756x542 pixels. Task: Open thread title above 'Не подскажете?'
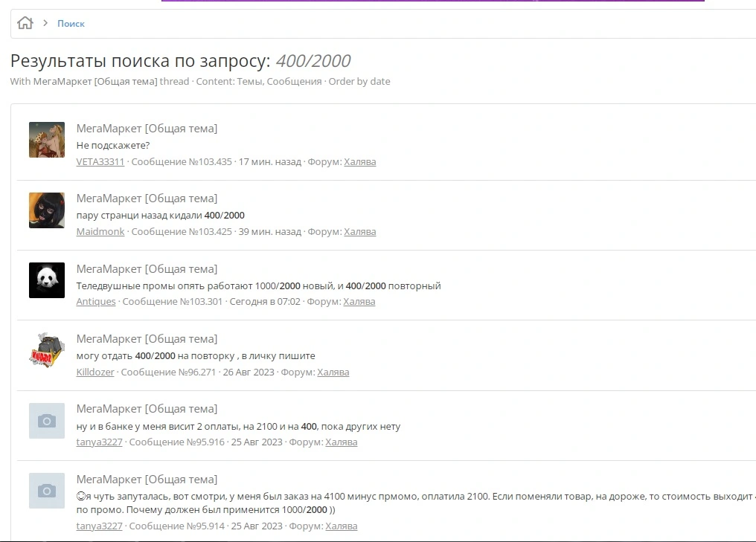147,129
